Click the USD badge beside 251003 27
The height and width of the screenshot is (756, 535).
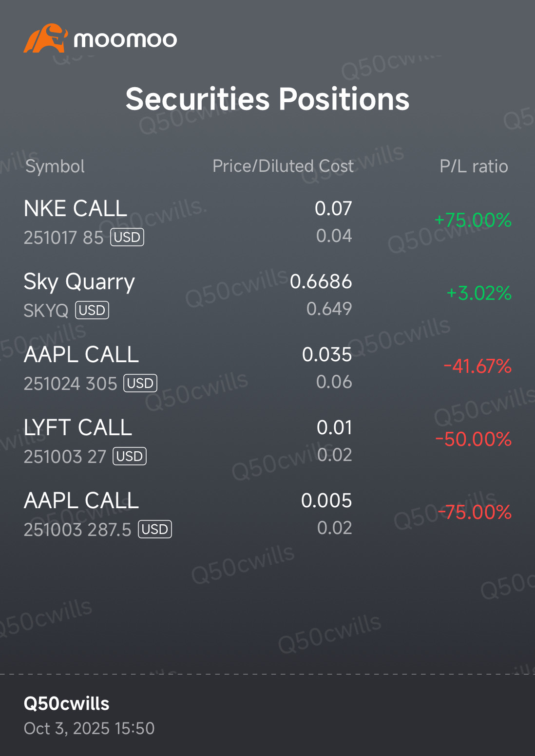pos(130,457)
